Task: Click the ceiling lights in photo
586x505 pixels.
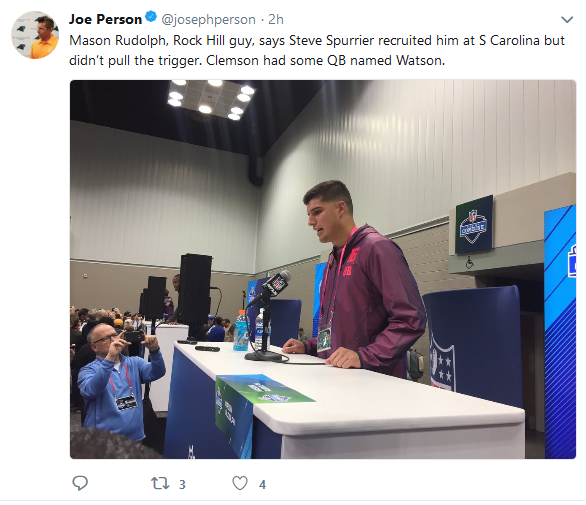Action: 211,98
